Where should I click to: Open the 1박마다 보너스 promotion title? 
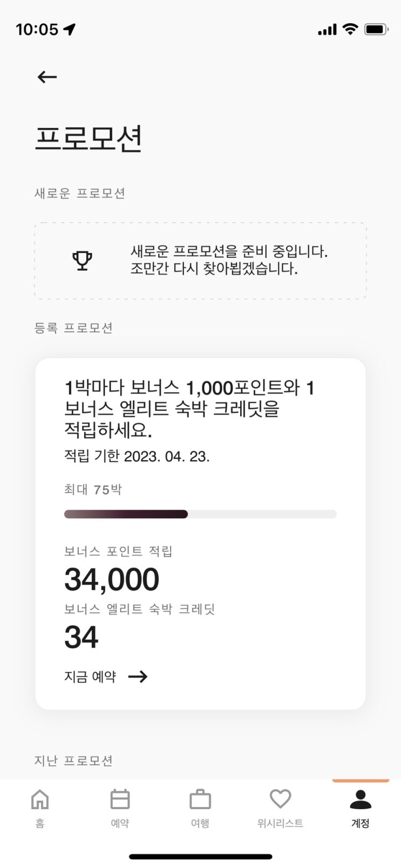[189, 409]
